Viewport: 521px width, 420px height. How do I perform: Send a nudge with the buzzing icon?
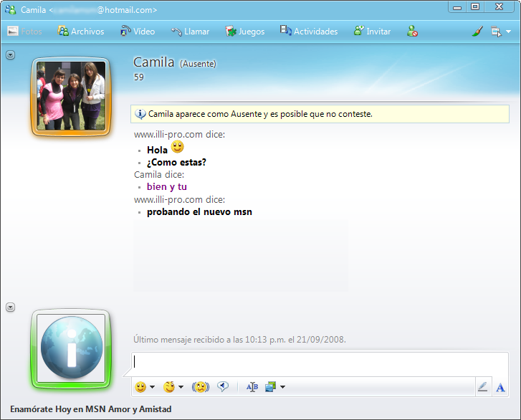click(201, 387)
